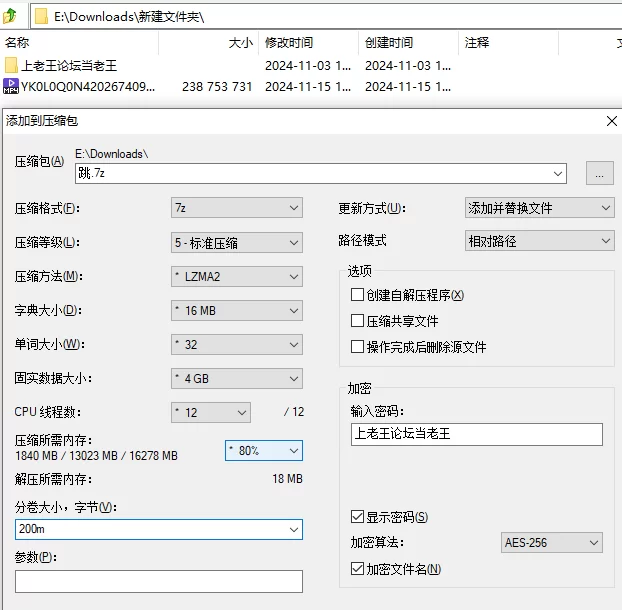This screenshot has height=610, width=622.
Task: Open the 固实数据大小 4 GB dropdown
Action: (237, 379)
